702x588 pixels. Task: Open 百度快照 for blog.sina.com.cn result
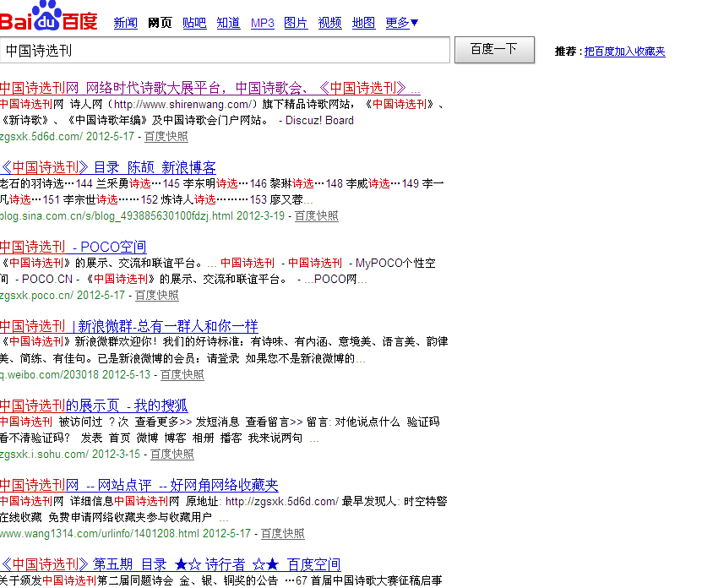(x=317, y=216)
